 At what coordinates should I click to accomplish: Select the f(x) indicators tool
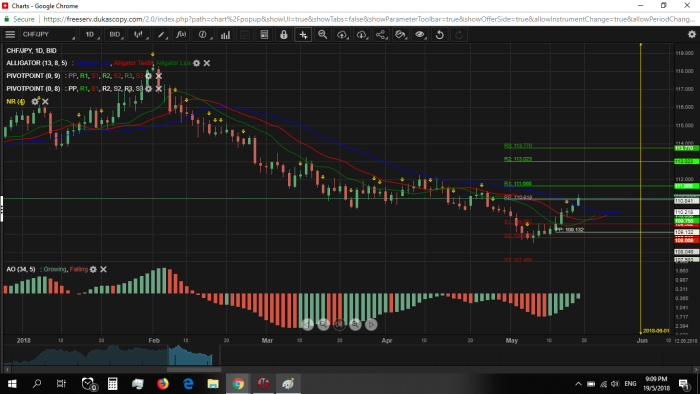181,34
